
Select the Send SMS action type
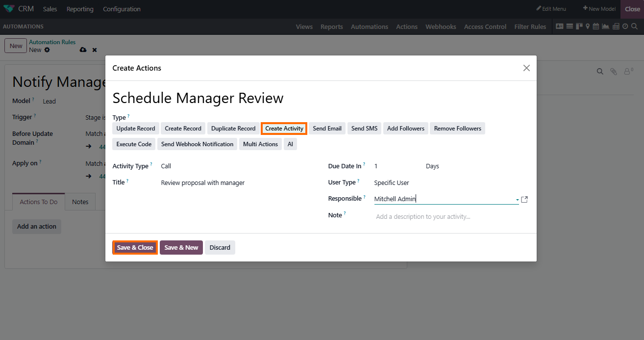tap(365, 129)
